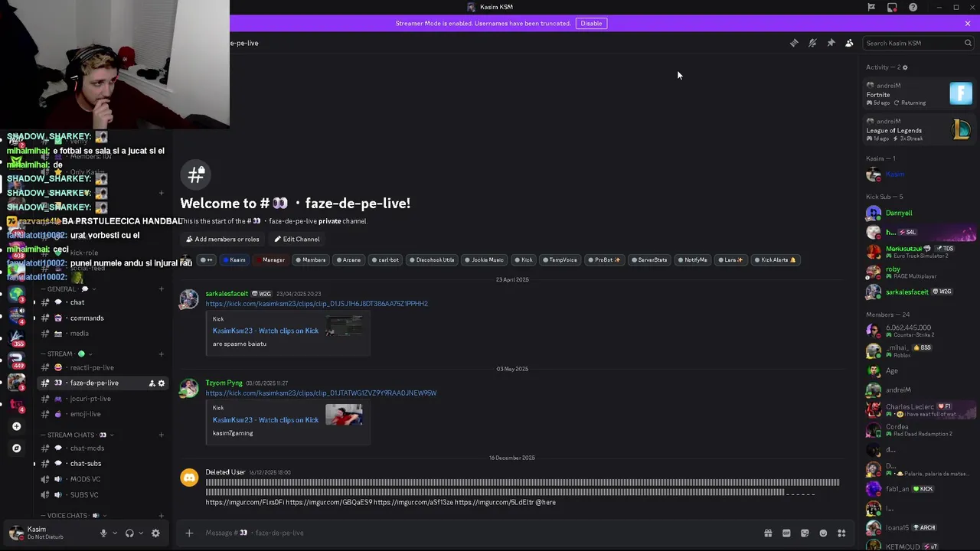
Task: Open the Apps launcher icon
Action: click(x=841, y=533)
